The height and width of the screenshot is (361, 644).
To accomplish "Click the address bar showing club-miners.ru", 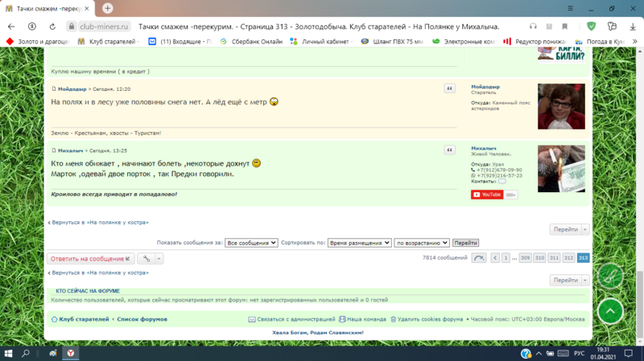I will 104,27.
